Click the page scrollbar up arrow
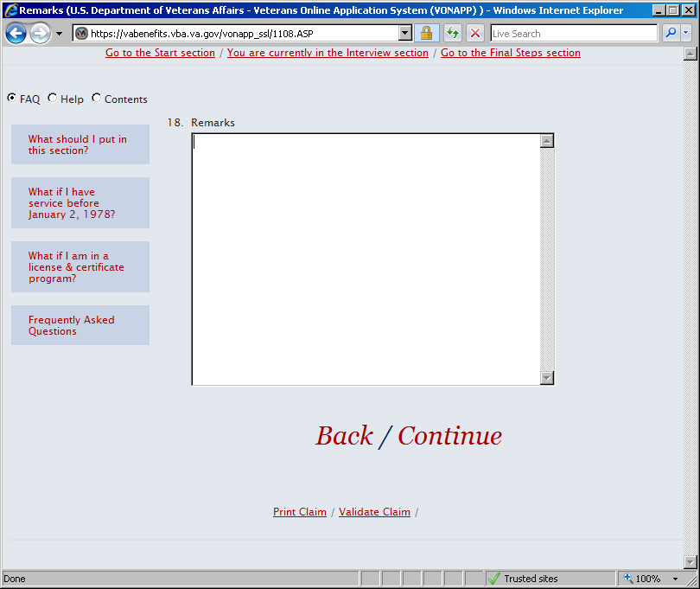The image size is (700, 589). pos(690,54)
